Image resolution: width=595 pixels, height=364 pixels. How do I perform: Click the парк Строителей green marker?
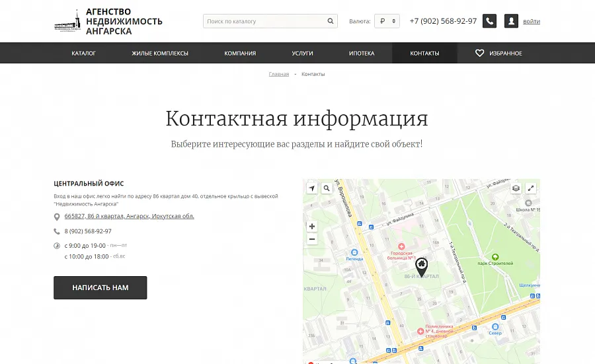click(495, 257)
